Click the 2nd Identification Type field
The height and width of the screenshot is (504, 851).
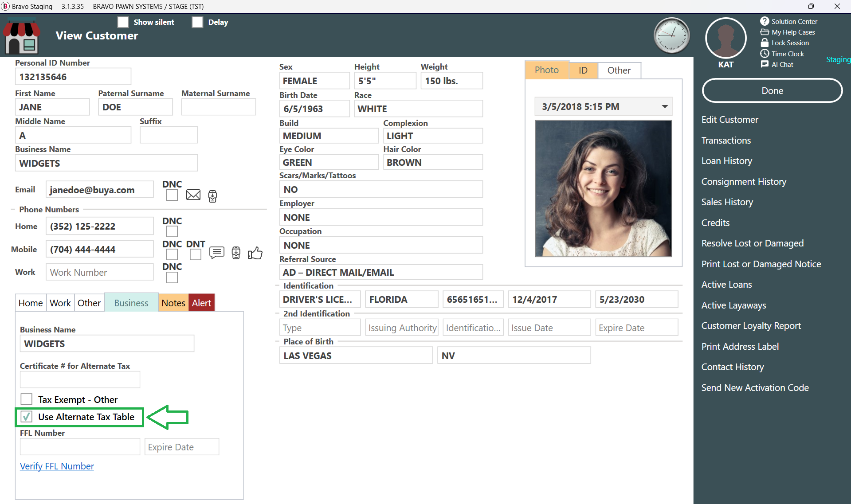pyautogui.click(x=320, y=328)
